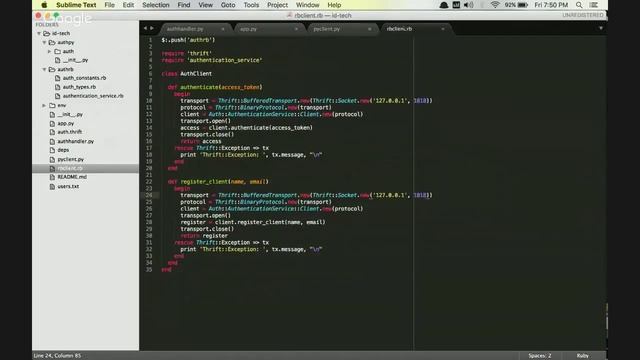640x360 pixels.
Task: Open app.py in the sidebar
Action: (66, 123)
